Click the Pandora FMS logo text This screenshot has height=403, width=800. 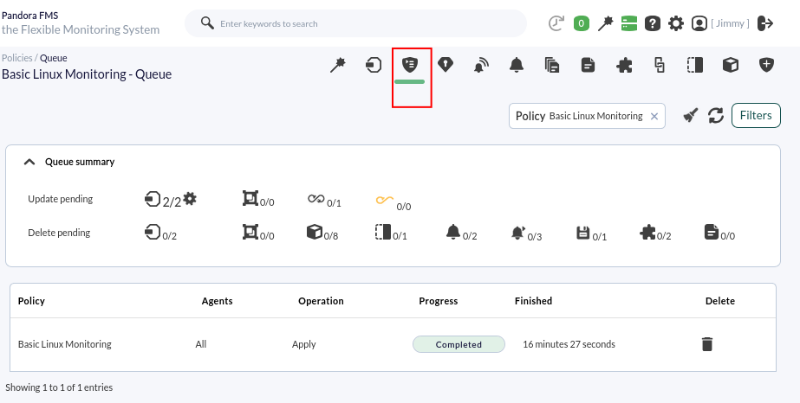pos(30,15)
